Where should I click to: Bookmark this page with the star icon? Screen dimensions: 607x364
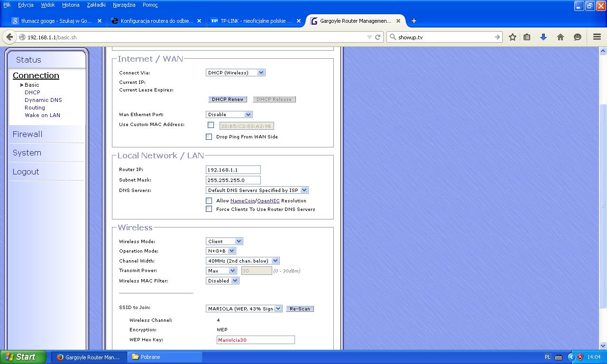(x=513, y=37)
